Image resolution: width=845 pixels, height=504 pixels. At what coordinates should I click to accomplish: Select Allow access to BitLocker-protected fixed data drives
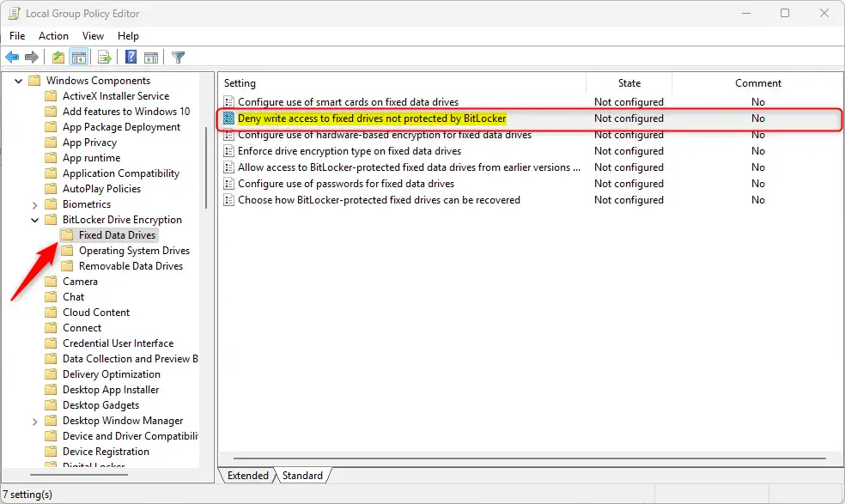click(x=409, y=167)
